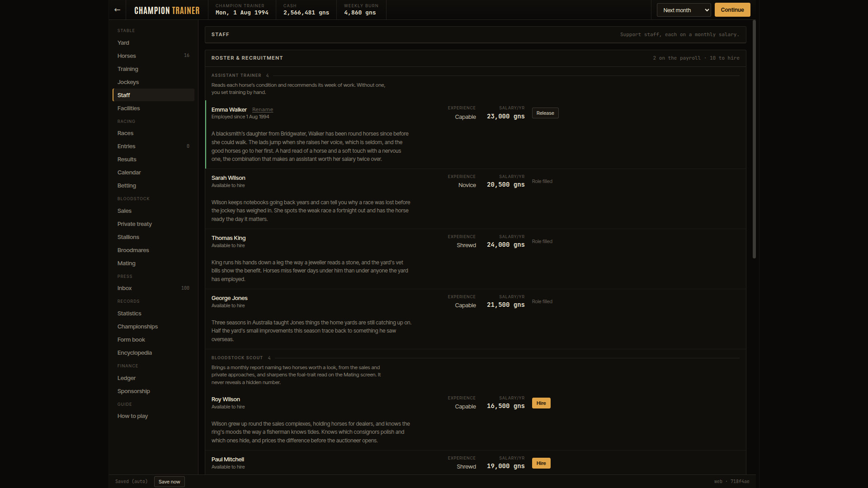Image resolution: width=868 pixels, height=488 pixels.
Task: Go to Sponsorship
Action: [x=153, y=391]
